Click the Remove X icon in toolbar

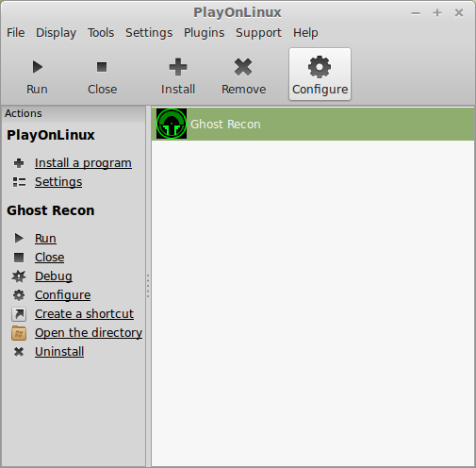243,67
